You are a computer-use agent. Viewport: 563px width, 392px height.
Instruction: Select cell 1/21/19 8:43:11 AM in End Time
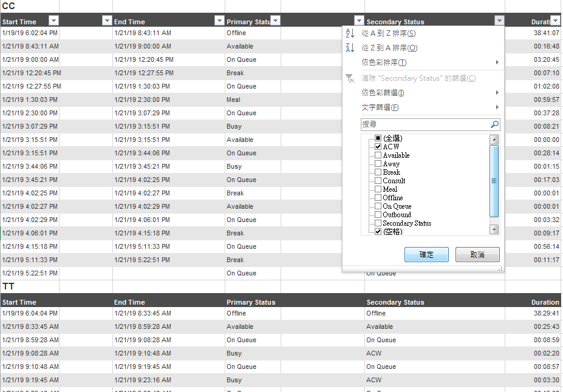(168, 33)
